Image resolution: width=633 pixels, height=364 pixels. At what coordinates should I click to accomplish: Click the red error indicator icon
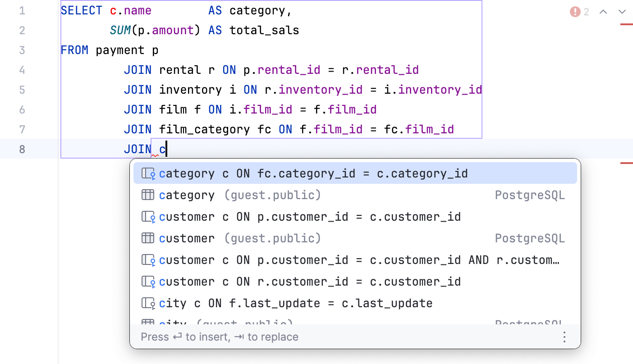tap(575, 12)
